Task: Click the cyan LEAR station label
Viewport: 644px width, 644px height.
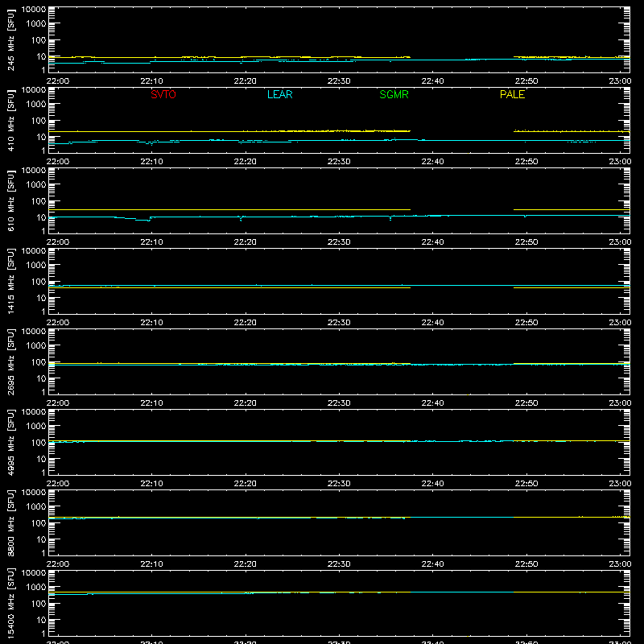Action: coord(279,94)
